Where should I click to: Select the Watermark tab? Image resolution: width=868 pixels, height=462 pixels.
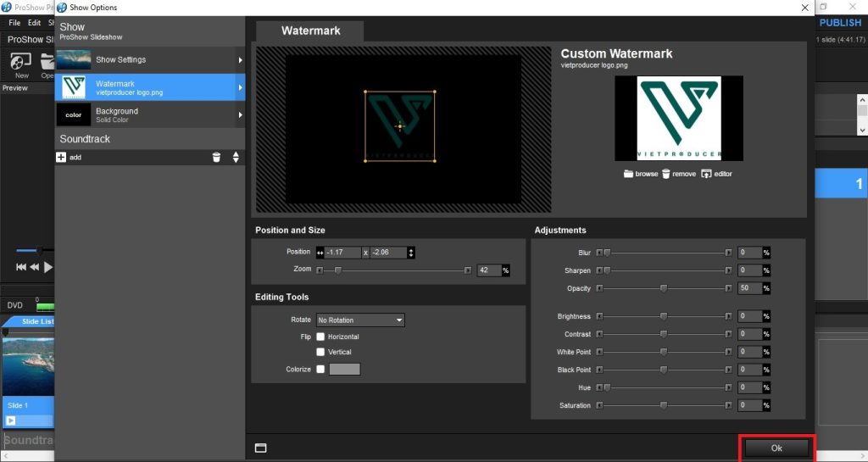pos(310,31)
